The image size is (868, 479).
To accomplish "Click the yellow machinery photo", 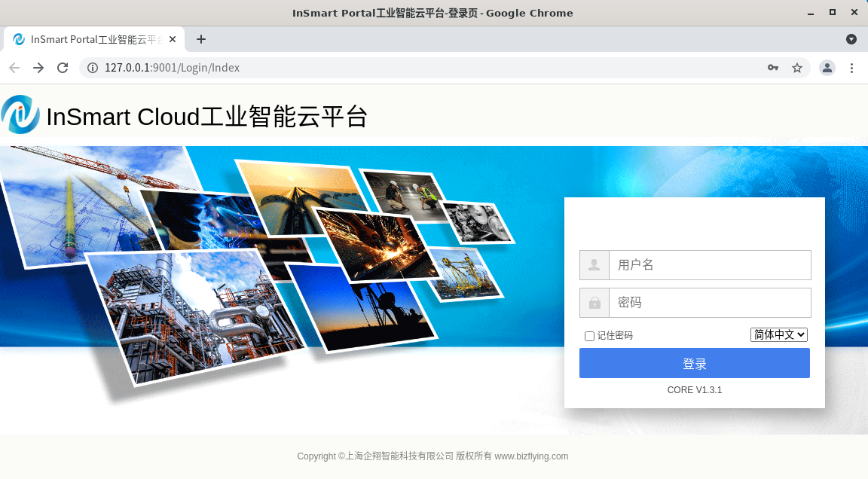I will 466,275.
